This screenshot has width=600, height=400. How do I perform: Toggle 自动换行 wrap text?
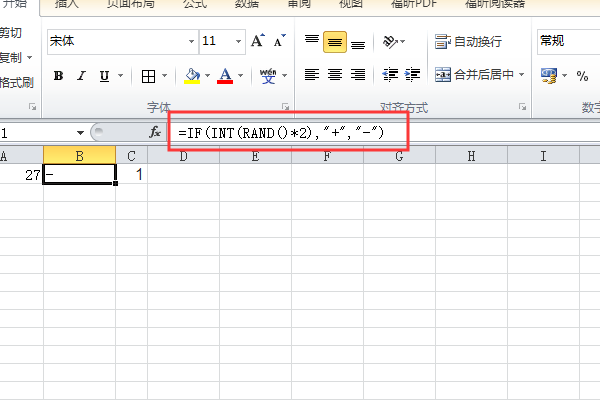(468, 41)
